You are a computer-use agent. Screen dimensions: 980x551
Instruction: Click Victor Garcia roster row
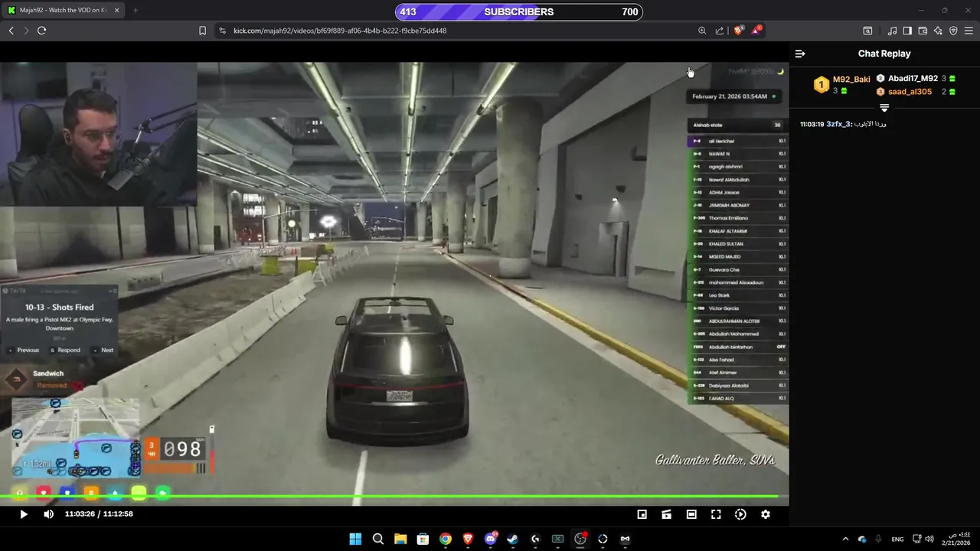[738, 308]
